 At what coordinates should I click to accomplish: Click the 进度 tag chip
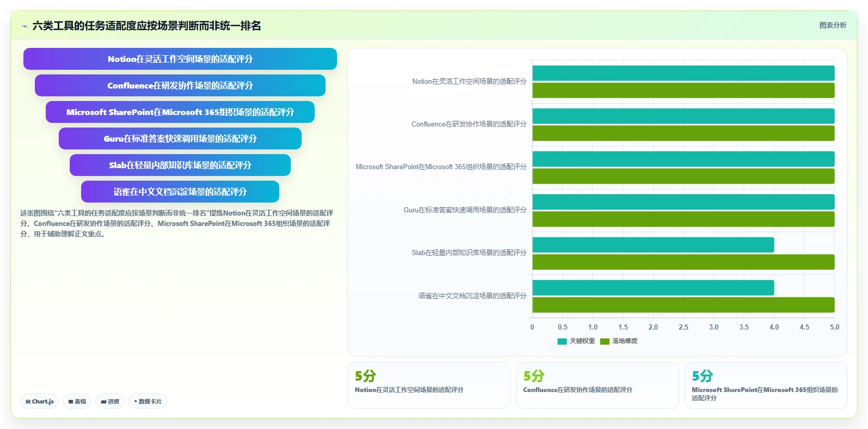(110, 401)
